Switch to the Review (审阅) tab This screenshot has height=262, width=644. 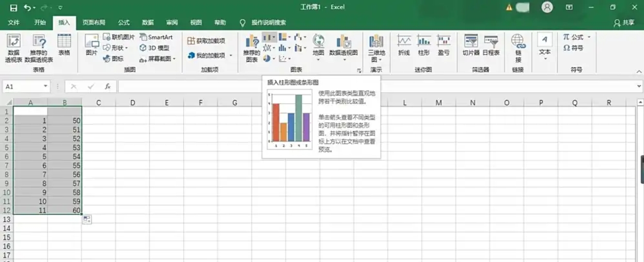pyautogui.click(x=172, y=23)
